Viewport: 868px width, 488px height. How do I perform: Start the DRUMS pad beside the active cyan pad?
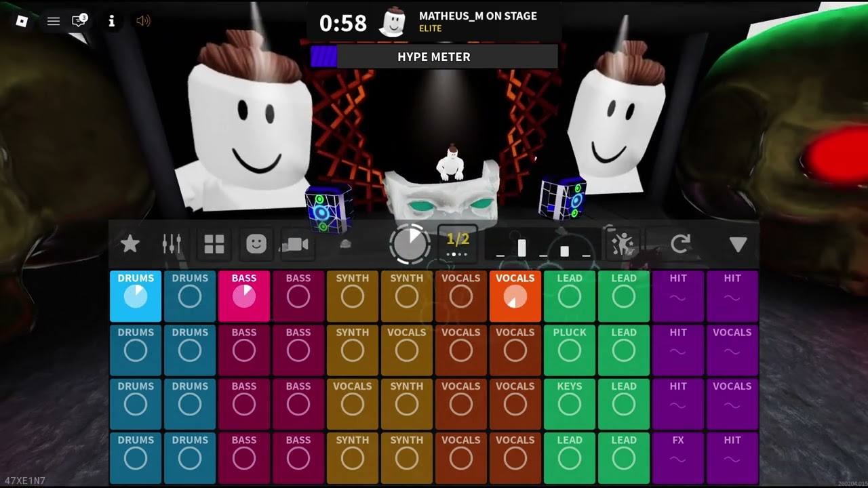[x=190, y=296]
